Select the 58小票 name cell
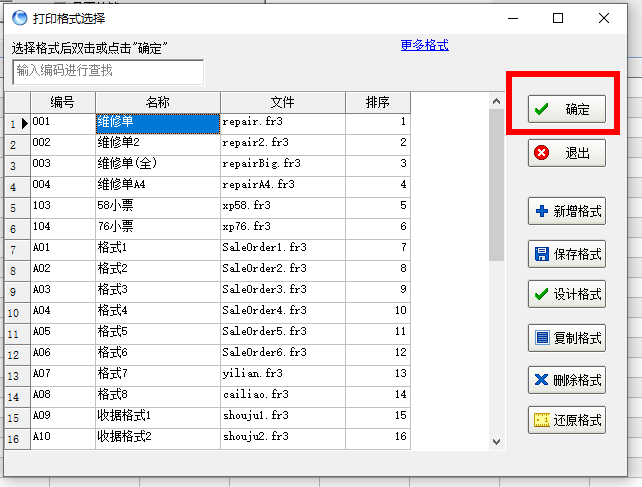 [x=158, y=208]
